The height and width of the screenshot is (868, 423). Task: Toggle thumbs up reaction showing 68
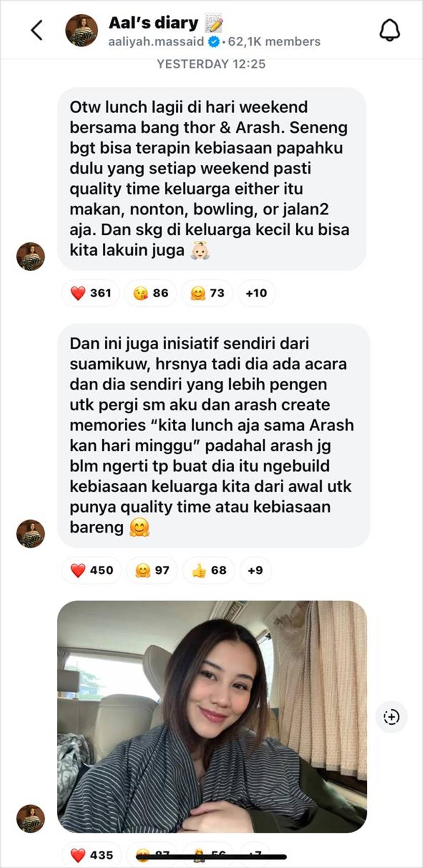pos(209,570)
